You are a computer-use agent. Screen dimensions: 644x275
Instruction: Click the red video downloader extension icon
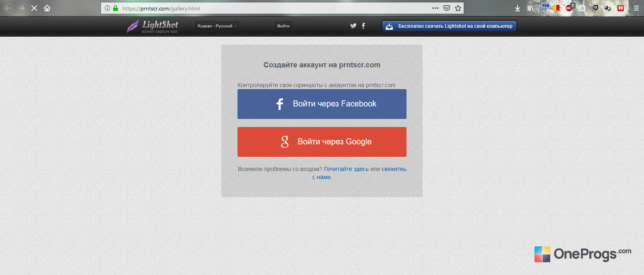click(x=621, y=8)
